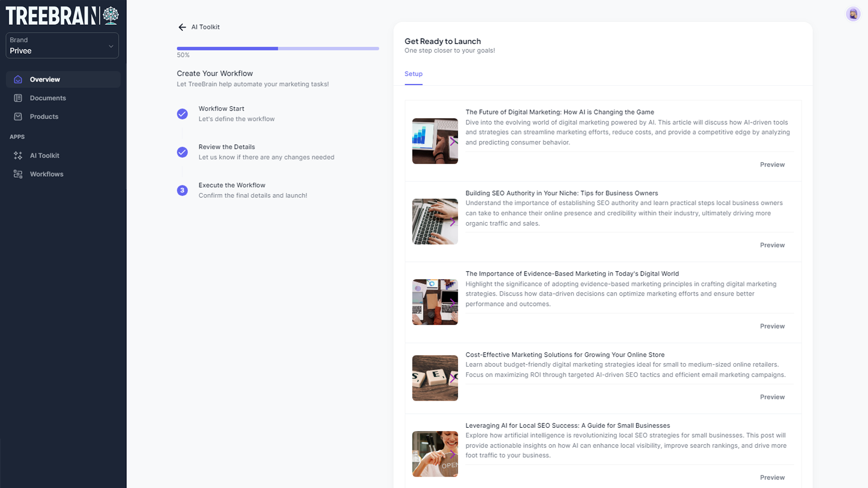This screenshot has width=868, height=488.
Task: Preview the Cost-Effective Marketing Solutions article
Action: pos(772,397)
